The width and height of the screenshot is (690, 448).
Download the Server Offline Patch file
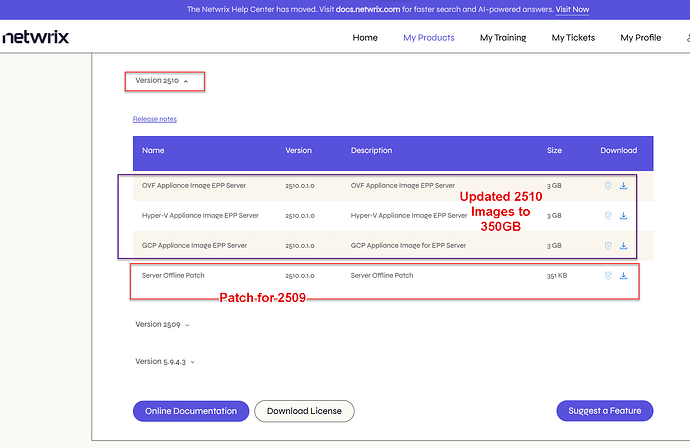tap(624, 275)
